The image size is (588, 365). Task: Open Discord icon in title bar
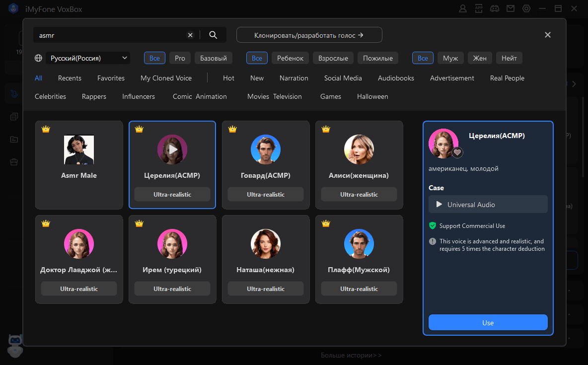coord(495,8)
